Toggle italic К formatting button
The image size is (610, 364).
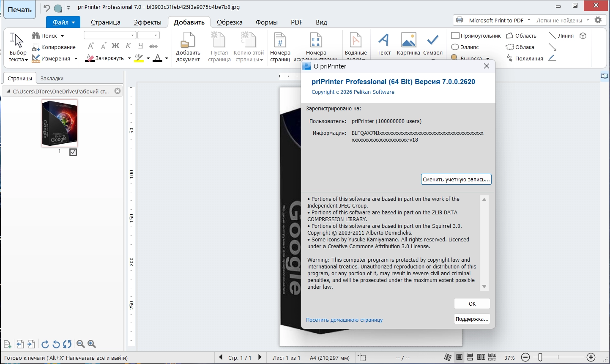[x=128, y=46]
